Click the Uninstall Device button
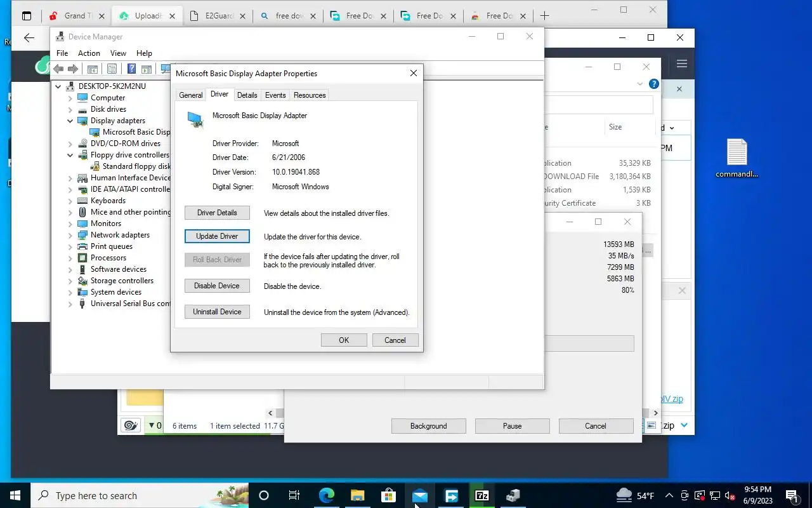812x508 pixels. click(217, 312)
